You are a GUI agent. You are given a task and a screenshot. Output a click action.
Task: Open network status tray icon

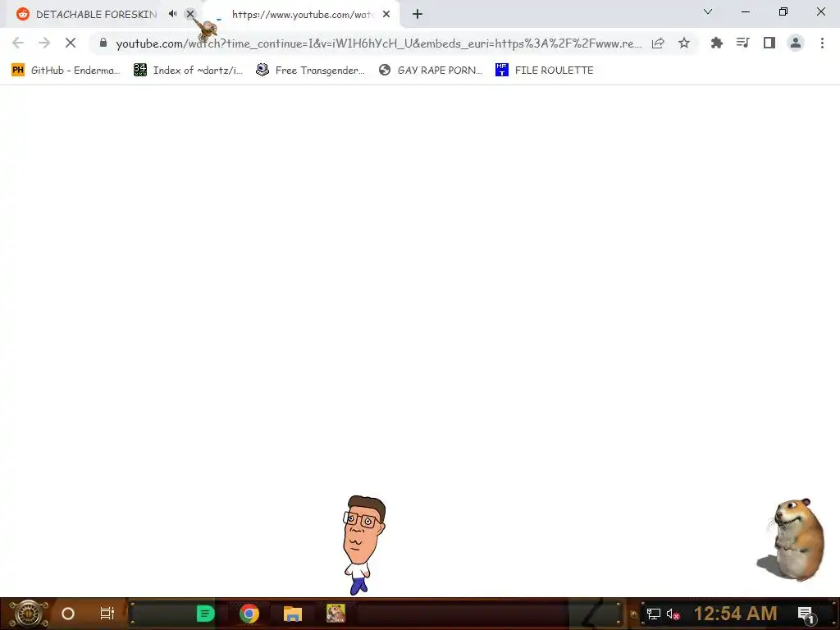pyautogui.click(x=654, y=614)
